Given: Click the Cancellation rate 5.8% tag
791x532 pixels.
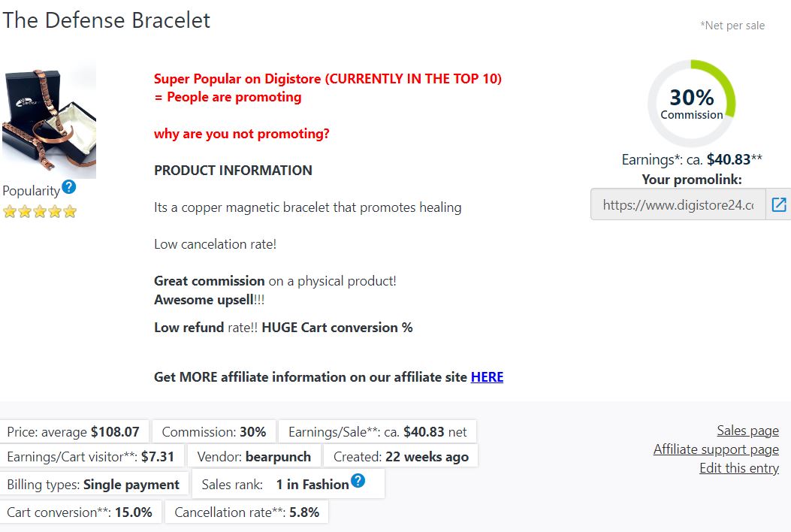Looking at the screenshot, I should tap(246, 512).
